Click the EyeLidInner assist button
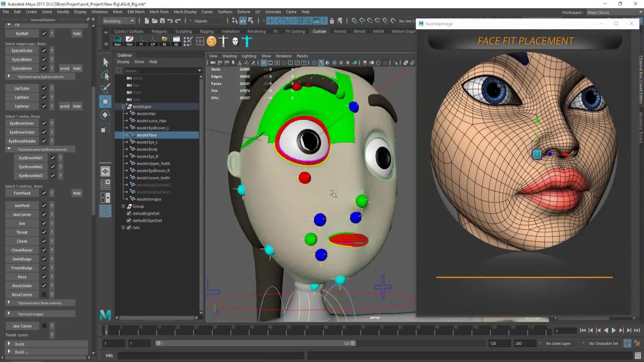 pos(65,68)
